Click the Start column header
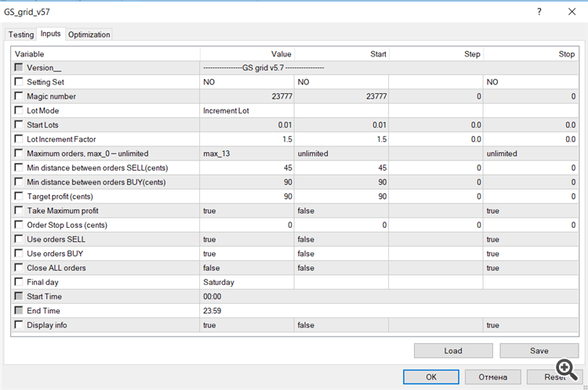 [342, 54]
